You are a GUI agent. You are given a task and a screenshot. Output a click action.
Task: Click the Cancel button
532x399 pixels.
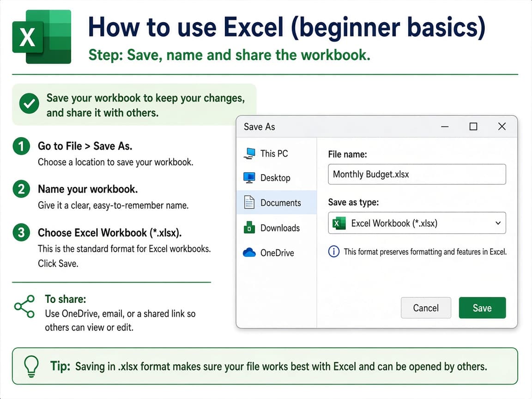pos(426,308)
